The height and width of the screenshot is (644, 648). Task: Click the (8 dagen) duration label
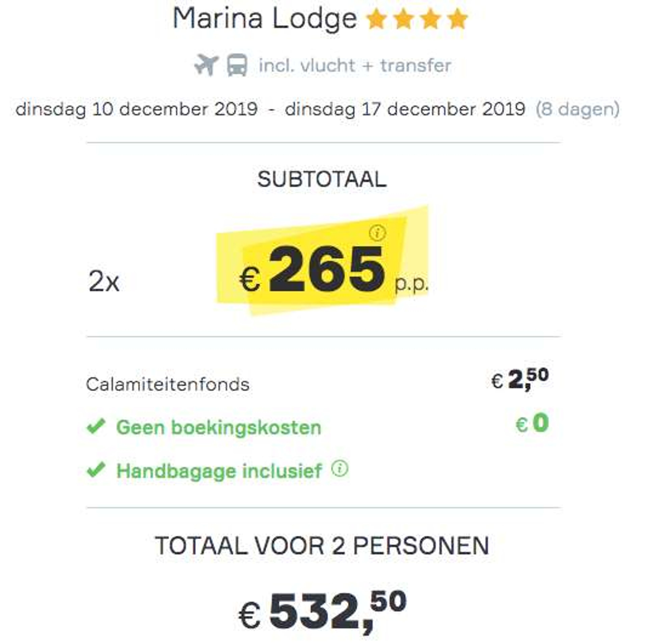578,109
